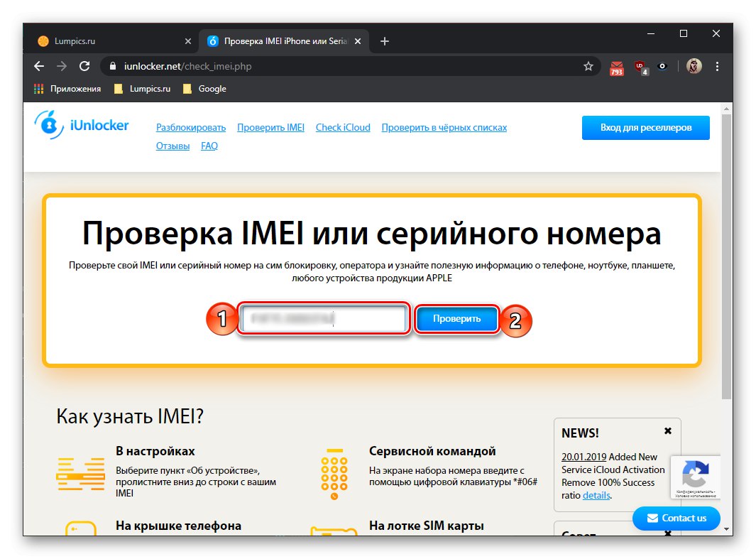756x559 pixels.
Task: Open the details link in news
Action: [x=596, y=495]
